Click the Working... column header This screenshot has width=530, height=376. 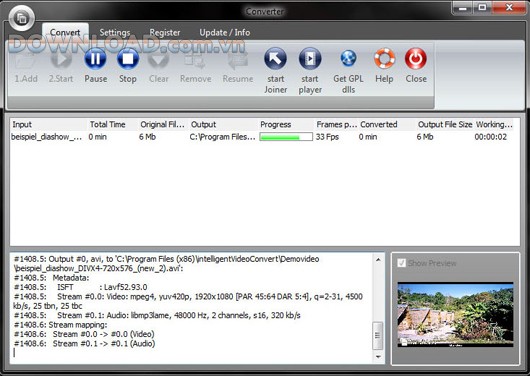click(x=494, y=124)
